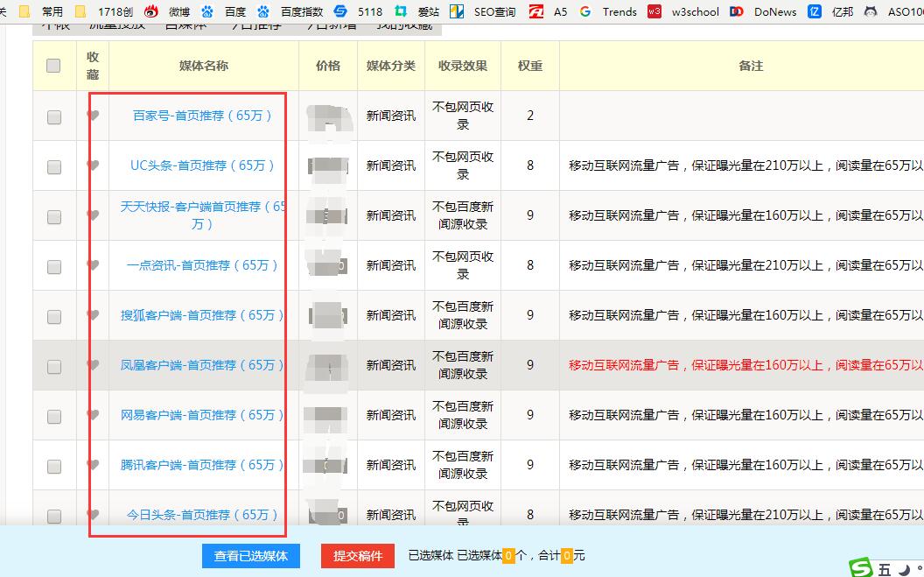Screen dimensions: 924x577
Task: Open the UC头条-首页推荐(65万) link
Action: (203, 165)
